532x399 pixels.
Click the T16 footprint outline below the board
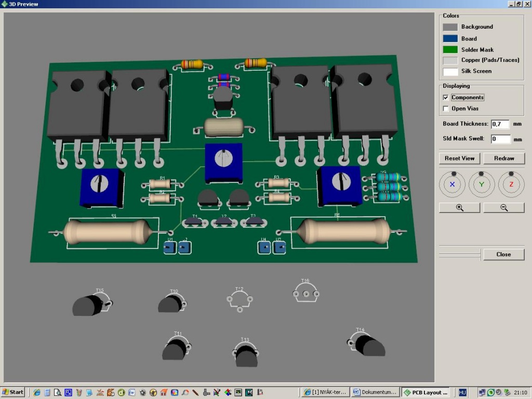click(x=305, y=292)
